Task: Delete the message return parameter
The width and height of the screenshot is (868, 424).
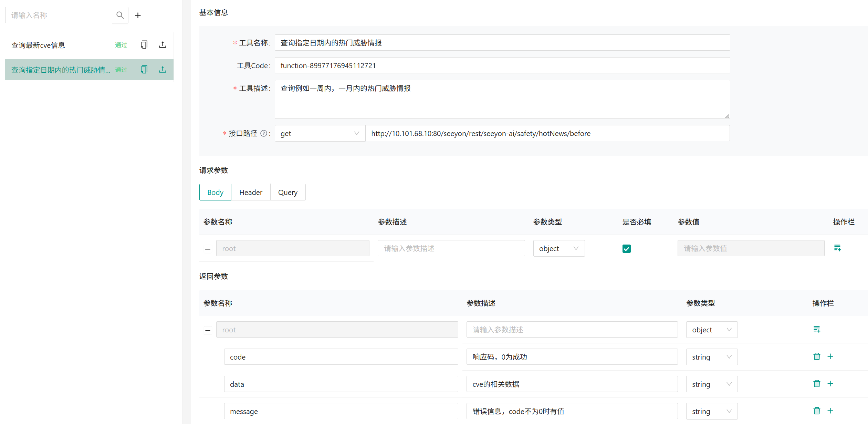Action: (816, 411)
